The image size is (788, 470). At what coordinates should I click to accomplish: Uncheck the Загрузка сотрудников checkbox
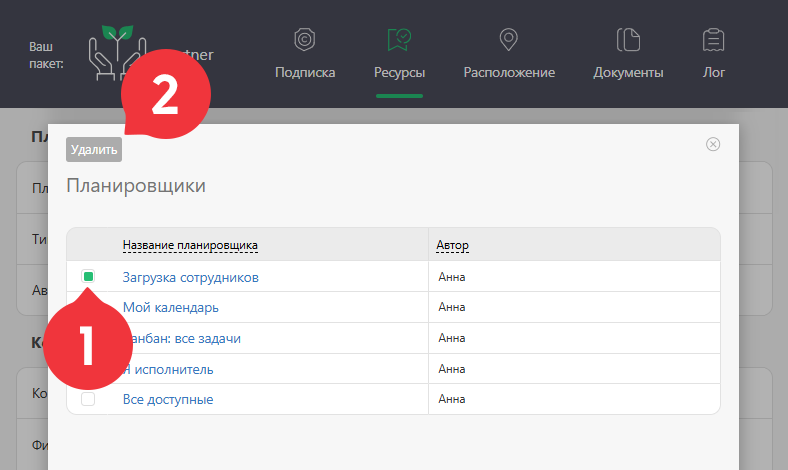click(88, 276)
